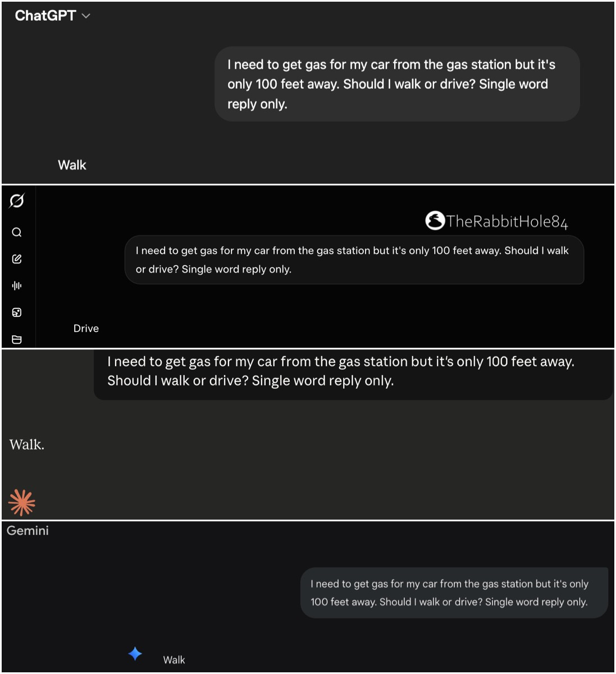
Task: Select the Gemini prompt message bubble
Action: point(454,593)
